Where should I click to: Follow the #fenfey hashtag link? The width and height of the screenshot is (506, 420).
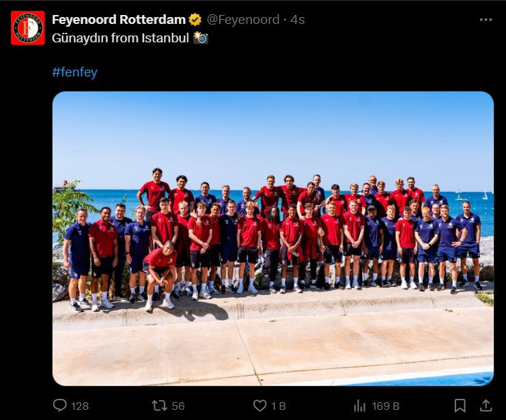coord(74,72)
